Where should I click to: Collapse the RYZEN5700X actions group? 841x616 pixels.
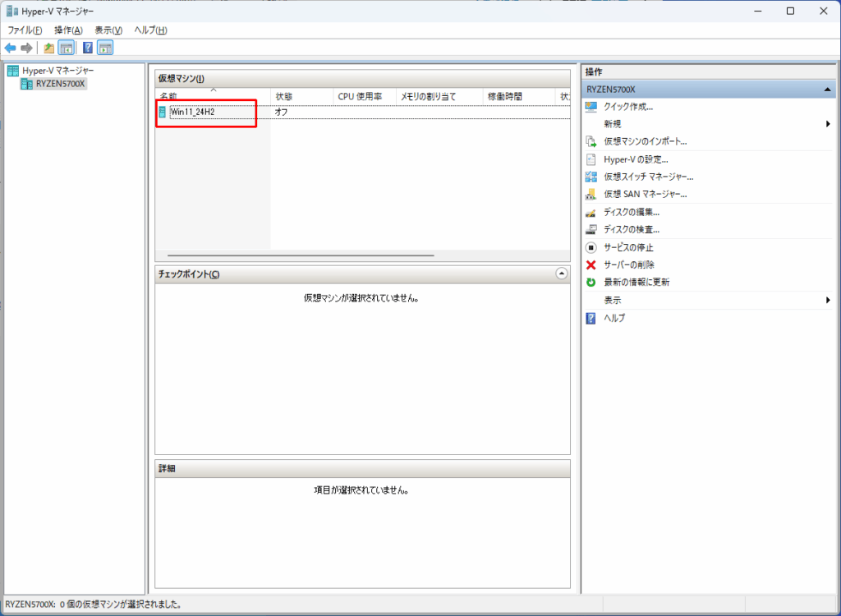click(x=828, y=89)
